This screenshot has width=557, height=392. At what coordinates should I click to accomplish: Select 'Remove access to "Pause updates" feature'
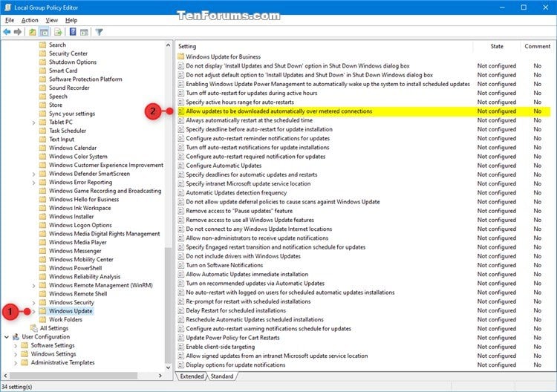coord(239,211)
